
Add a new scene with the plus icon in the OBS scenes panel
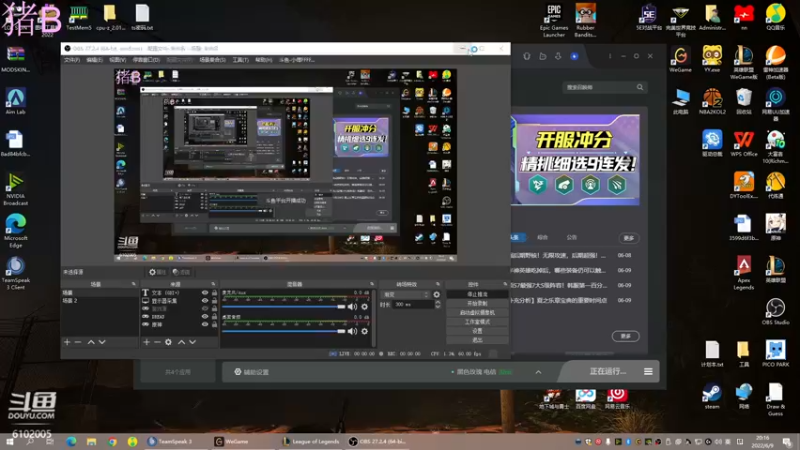[x=67, y=342]
